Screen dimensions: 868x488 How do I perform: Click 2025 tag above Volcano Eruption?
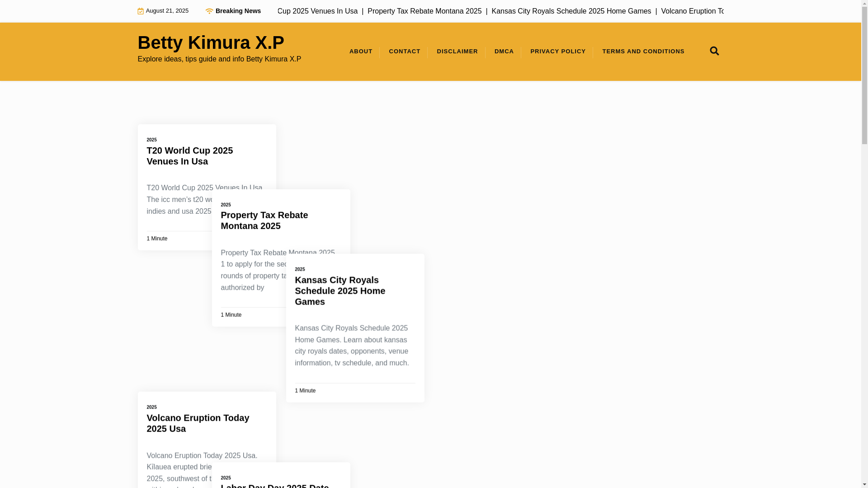point(151,408)
